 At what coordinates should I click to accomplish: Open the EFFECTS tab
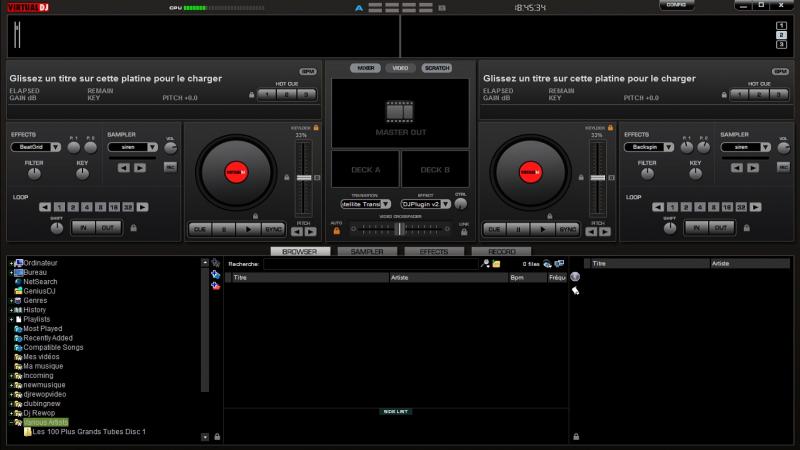pos(434,252)
